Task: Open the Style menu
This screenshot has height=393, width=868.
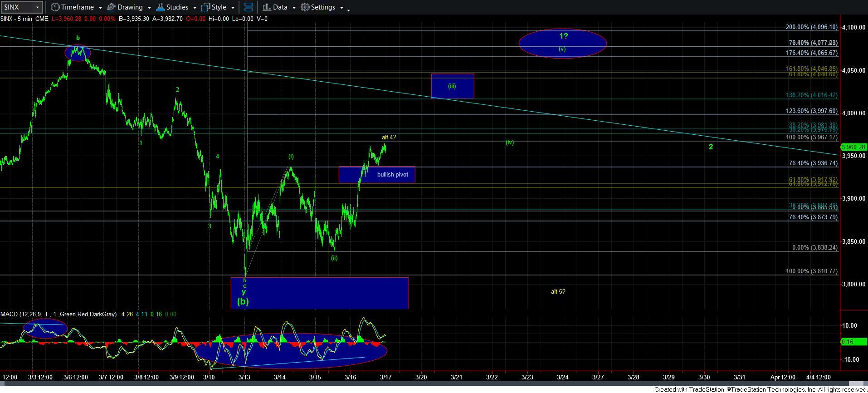Action: tap(218, 7)
